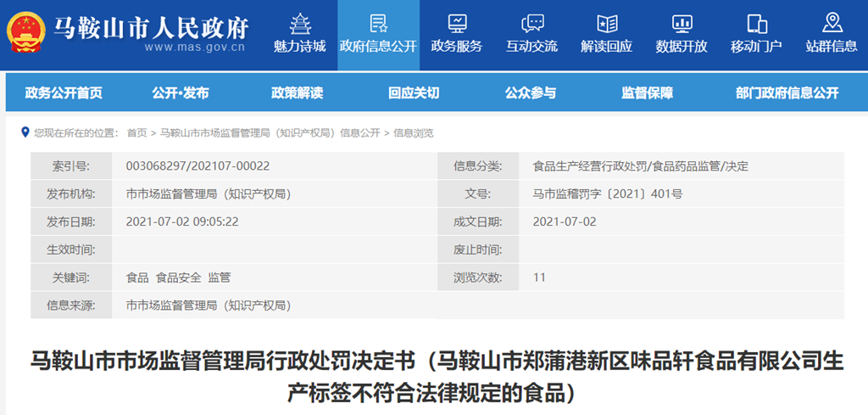Click the 首页 breadcrumb link
868x415 pixels.
136,133
